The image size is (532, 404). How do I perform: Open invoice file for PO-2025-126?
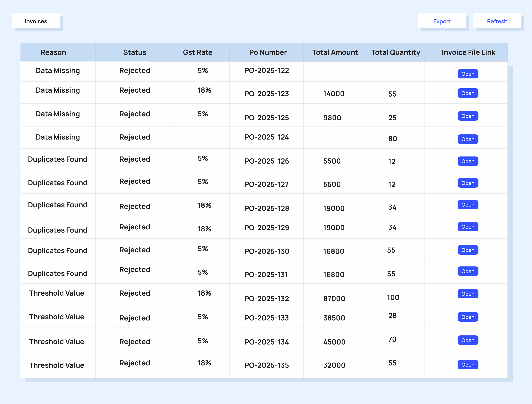click(x=468, y=161)
